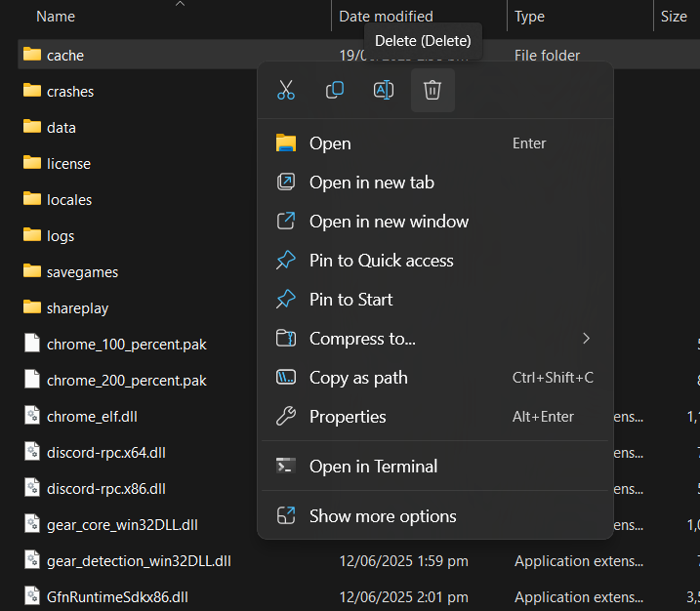Click the Type column header

click(x=530, y=17)
